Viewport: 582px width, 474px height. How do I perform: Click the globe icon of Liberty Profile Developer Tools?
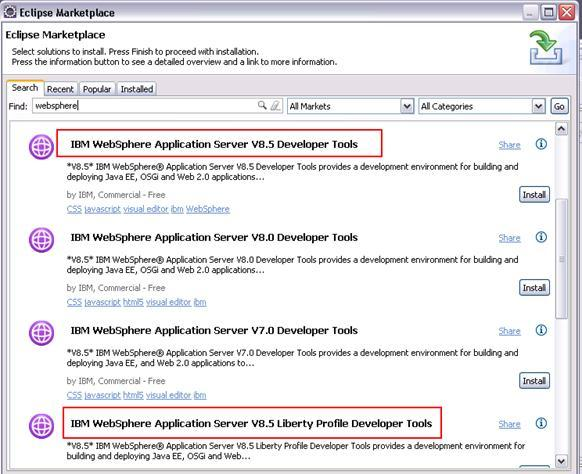coord(41,426)
